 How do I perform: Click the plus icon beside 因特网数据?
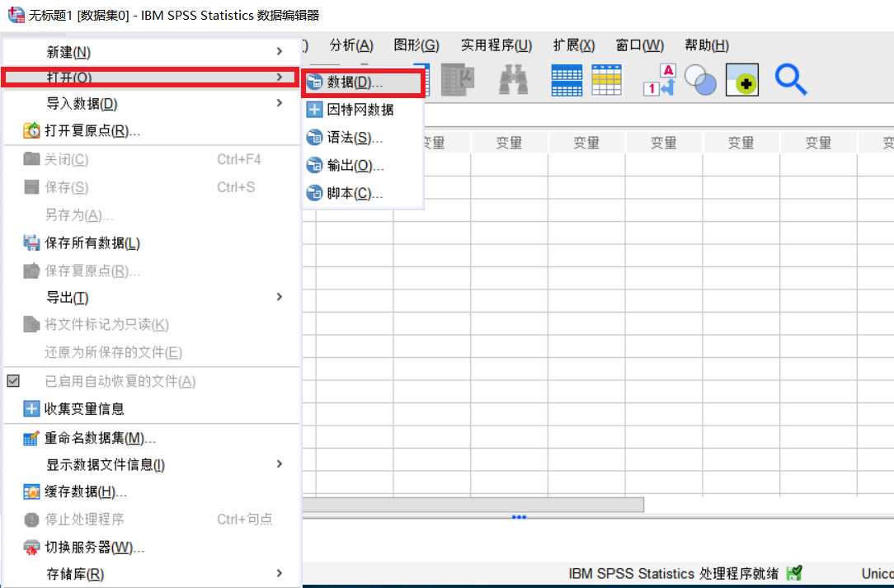coord(314,110)
